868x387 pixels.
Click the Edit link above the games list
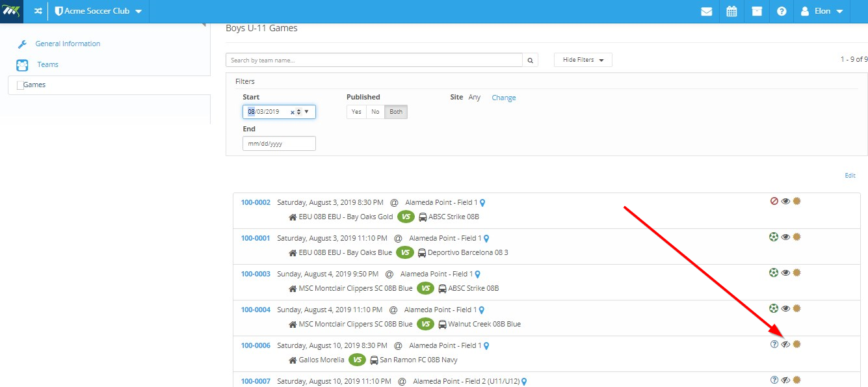pos(850,176)
